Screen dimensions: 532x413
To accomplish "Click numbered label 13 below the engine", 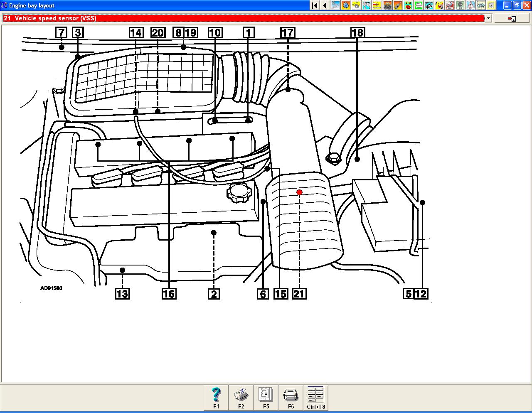I will click(122, 294).
